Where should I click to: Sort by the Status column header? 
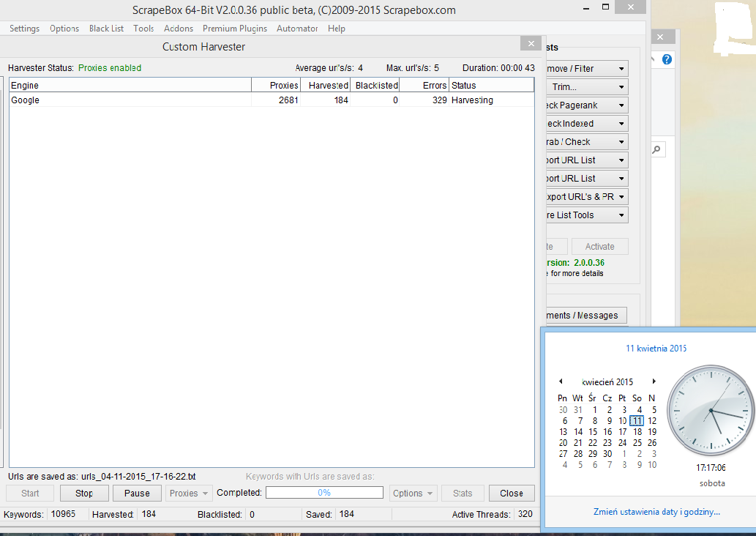[491, 86]
